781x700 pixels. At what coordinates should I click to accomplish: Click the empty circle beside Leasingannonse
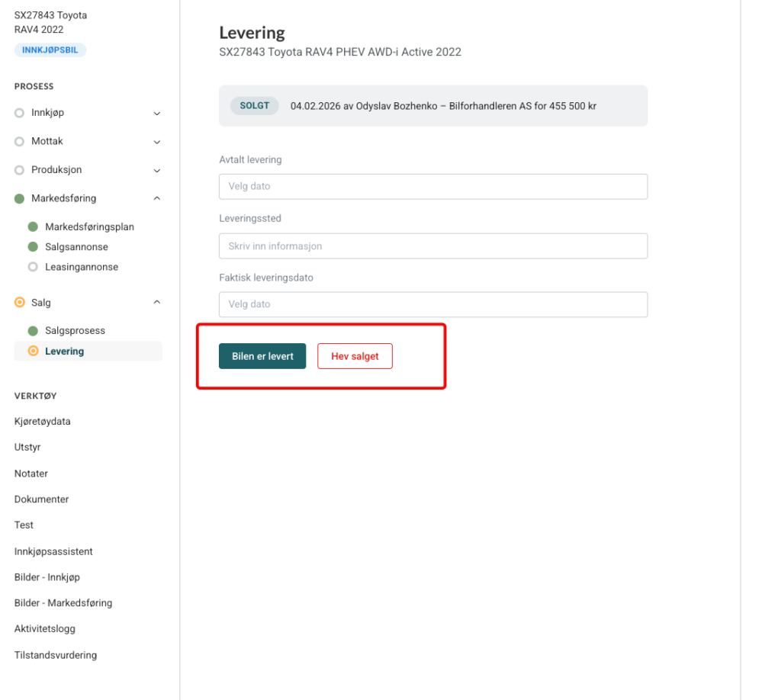pyautogui.click(x=33, y=267)
